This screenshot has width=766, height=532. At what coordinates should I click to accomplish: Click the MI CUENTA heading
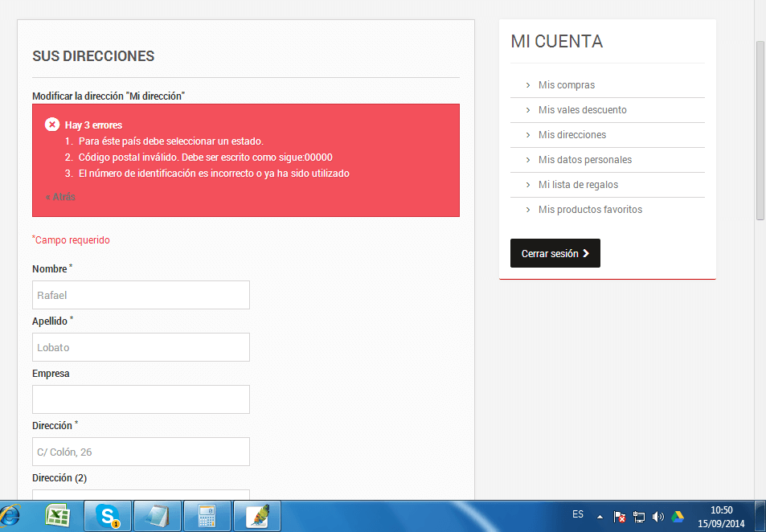(556, 42)
